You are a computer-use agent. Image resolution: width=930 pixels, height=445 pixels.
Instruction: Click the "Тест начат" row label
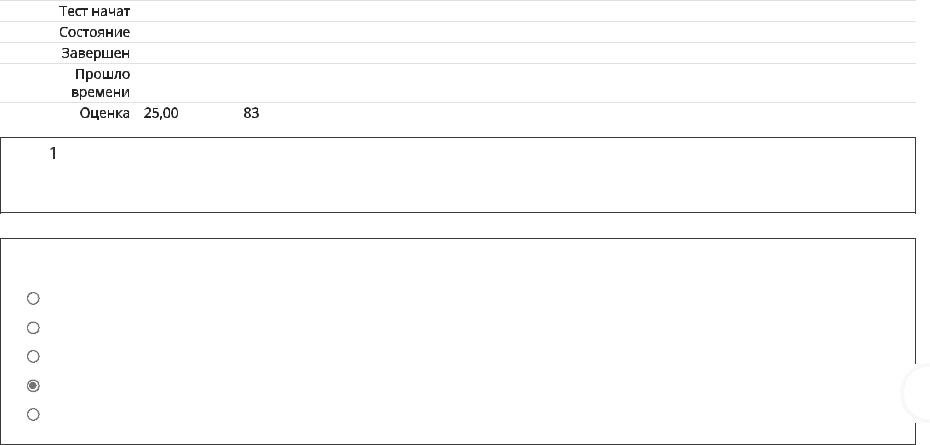tap(95, 11)
